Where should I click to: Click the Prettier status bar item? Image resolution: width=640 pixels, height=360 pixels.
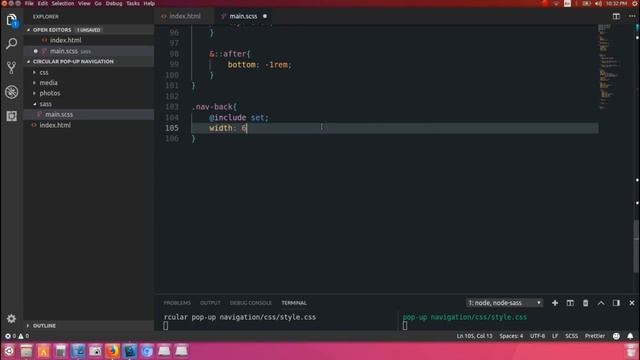(595, 336)
